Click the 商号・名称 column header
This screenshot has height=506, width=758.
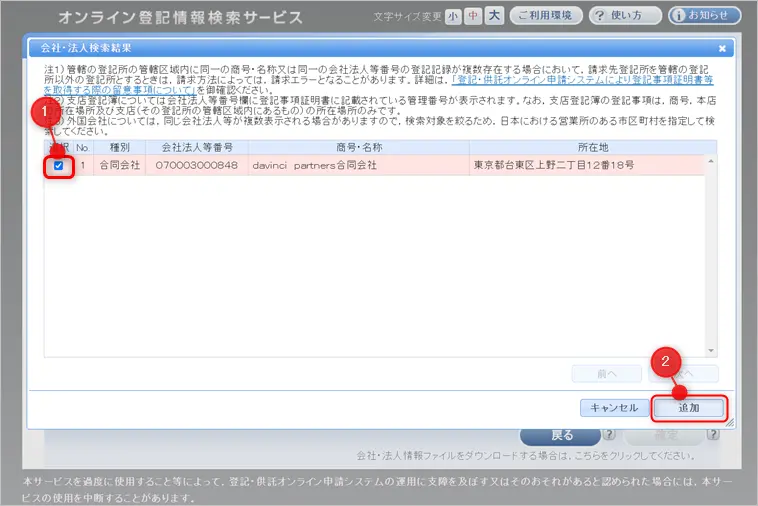354,147
